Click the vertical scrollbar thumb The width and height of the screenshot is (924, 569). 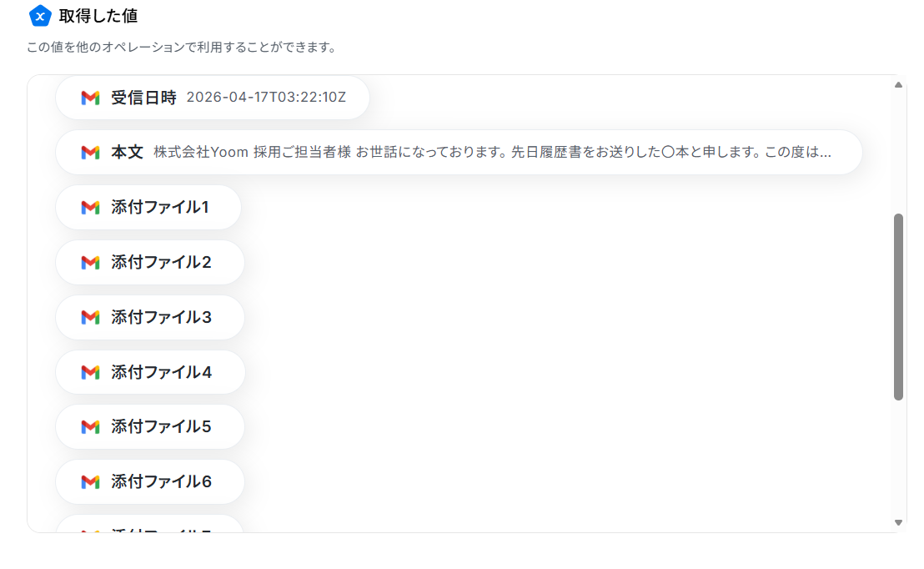898,307
